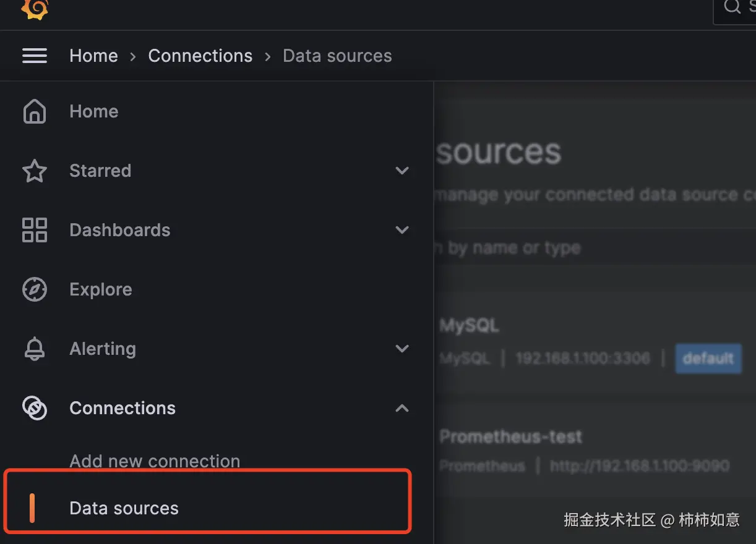Click the Alerting bell icon
The image size is (756, 544).
pyautogui.click(x=35, y=349)
